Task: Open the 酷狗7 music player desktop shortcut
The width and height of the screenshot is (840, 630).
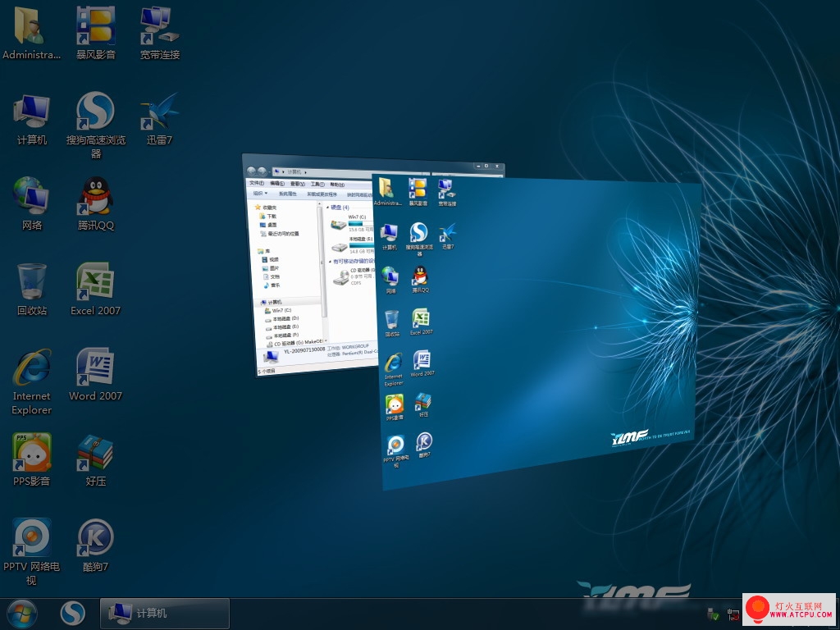Action: [95, 545]
